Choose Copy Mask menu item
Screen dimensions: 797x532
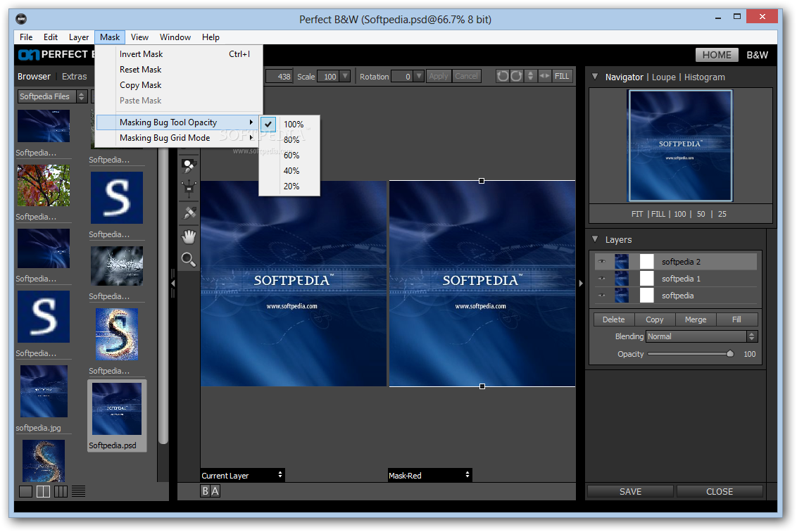(x=179, y=85)
